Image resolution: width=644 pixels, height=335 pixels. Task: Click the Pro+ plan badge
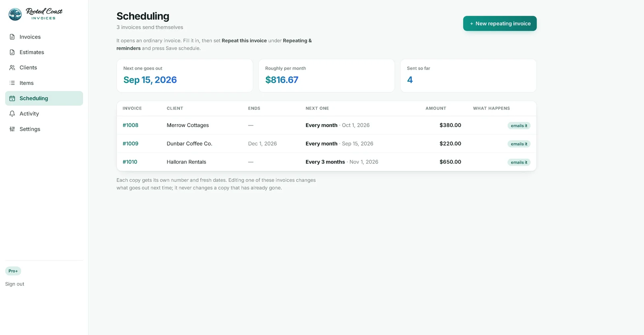tap(13, 271)
